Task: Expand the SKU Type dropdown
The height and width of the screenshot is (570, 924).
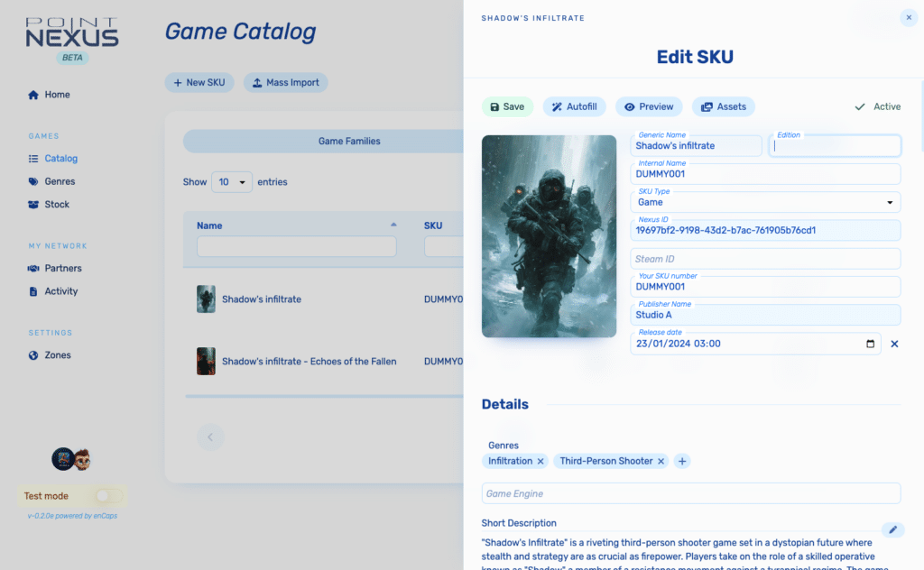Action: pos(889,203)
